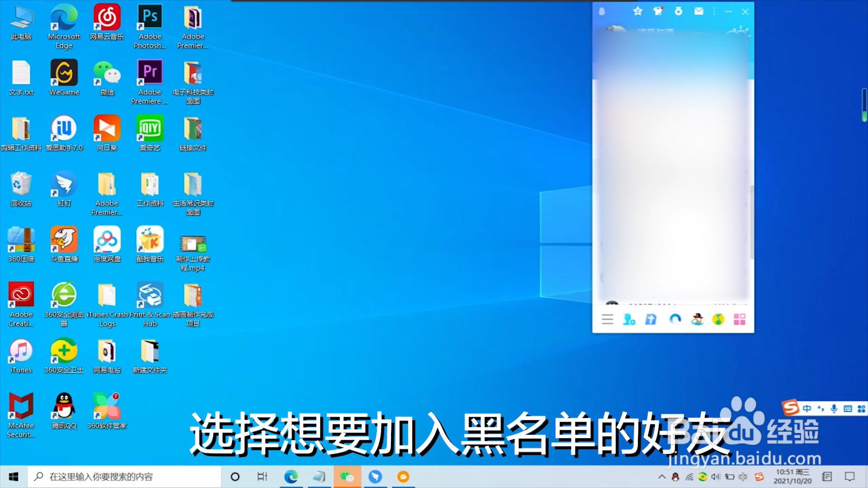
Task: Open Aisi Assistant (爱思助手7.0) shortcut
Action: coord(64,133)
